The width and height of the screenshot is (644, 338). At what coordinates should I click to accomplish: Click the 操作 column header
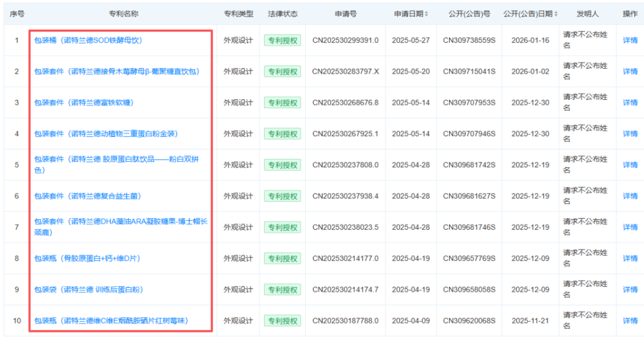click(630, 14)
